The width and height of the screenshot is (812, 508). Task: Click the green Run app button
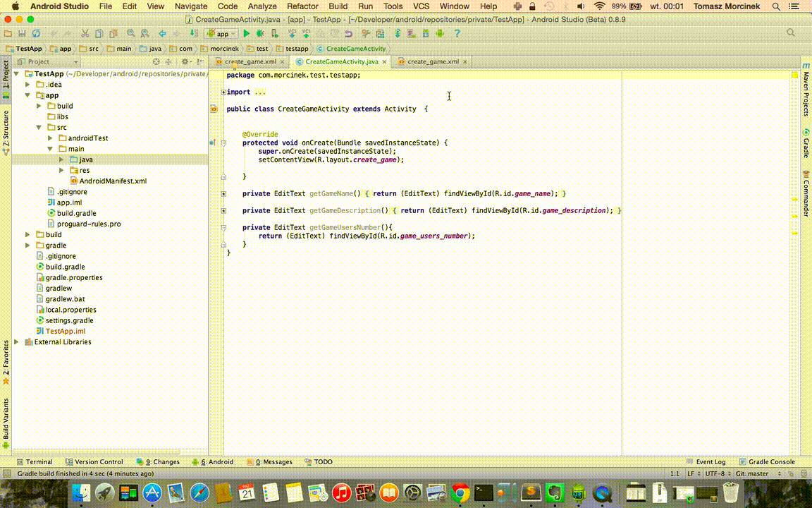(246, 33)
